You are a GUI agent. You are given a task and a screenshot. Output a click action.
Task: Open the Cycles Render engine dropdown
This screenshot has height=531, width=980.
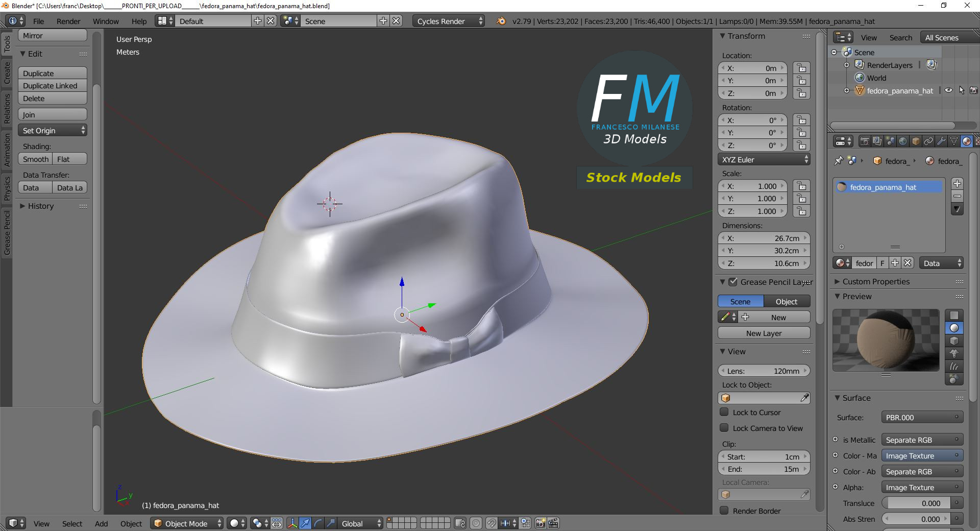coord(448,21)
